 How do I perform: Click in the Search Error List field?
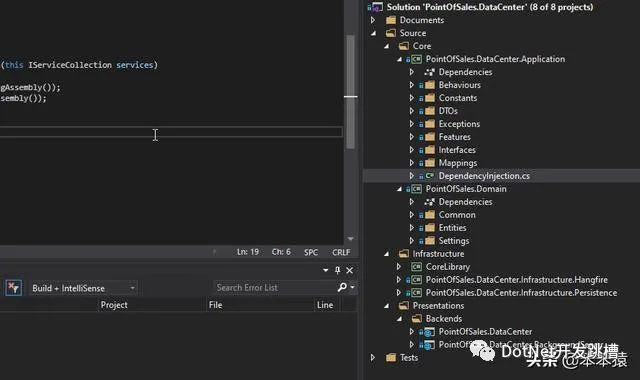click(x=274, y=287)
